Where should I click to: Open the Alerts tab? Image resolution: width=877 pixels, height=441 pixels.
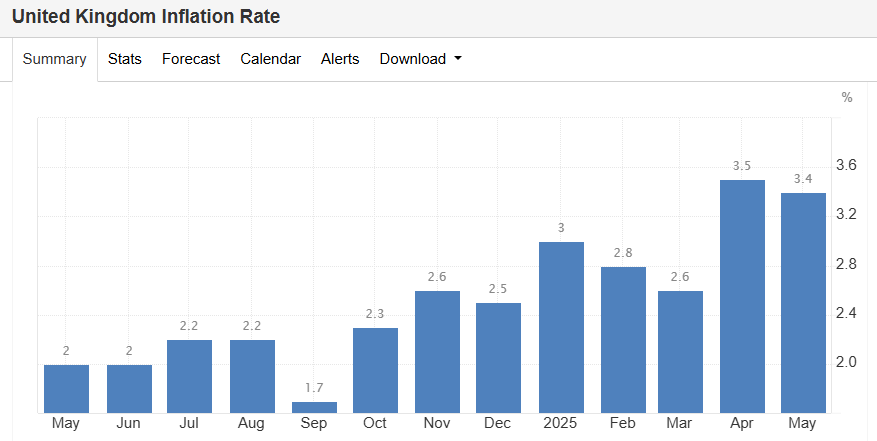click(x=340, y=59)
